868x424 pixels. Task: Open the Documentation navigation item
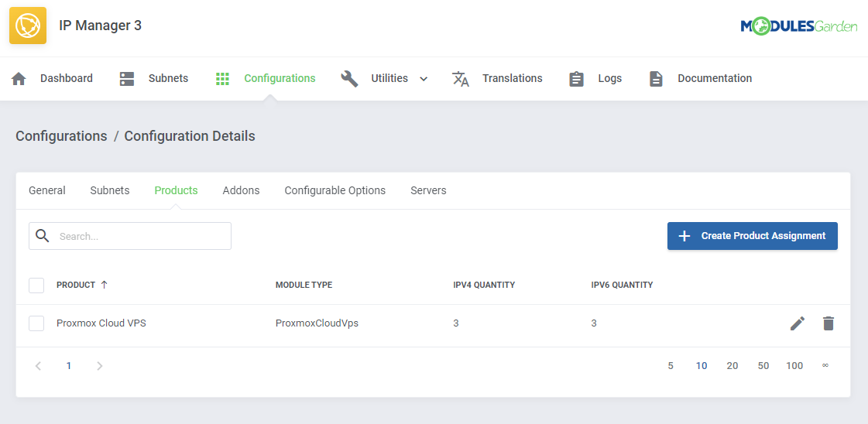(x=715, y=78)
